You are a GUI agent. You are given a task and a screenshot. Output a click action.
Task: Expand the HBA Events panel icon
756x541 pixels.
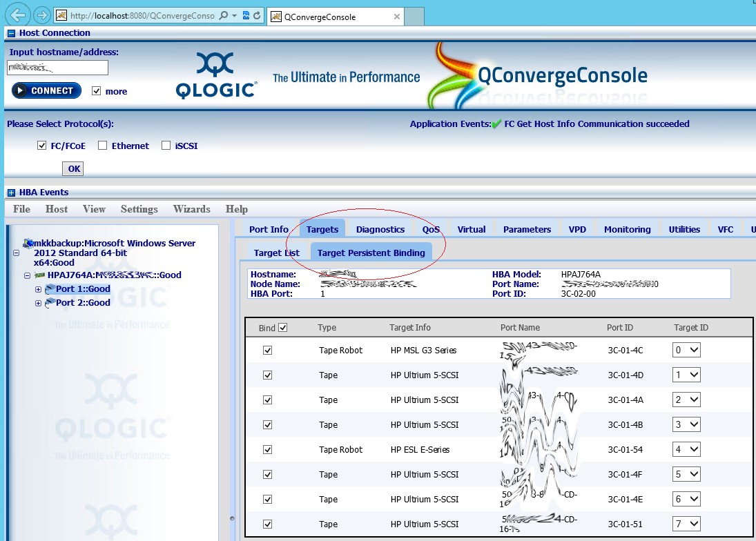[x=11, y=193]
